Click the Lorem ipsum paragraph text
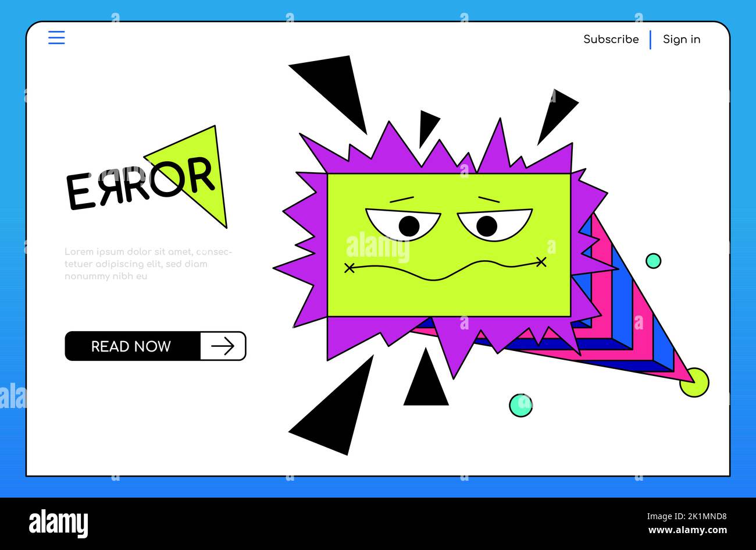 click(x=148, y=264)
